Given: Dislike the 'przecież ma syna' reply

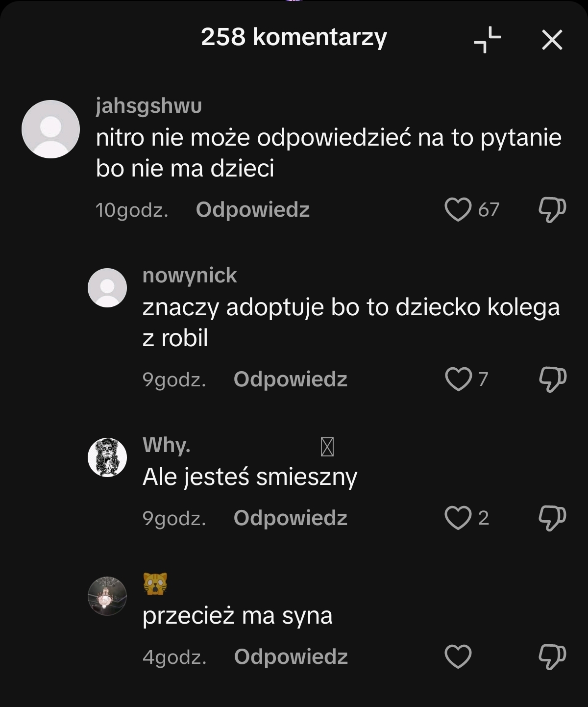Looking at the screenshot, I should [x=552, y=656].
